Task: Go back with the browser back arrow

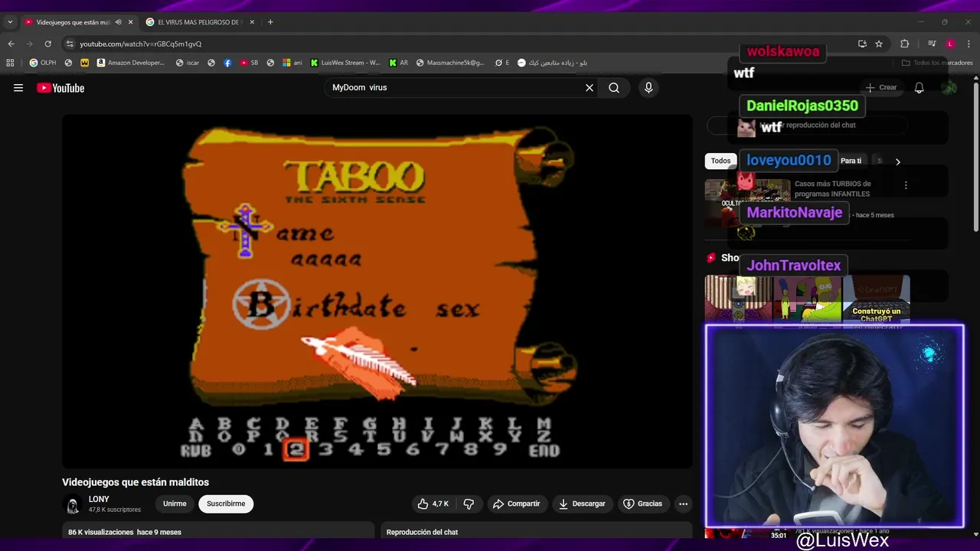Action: pyautogui.click(x=11, y=44)
